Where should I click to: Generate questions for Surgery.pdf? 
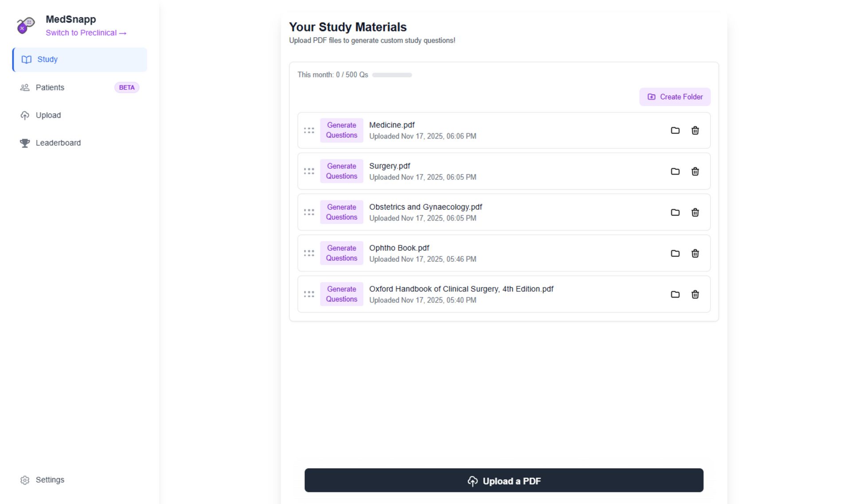pyautogui.click(x=341, y=171)
